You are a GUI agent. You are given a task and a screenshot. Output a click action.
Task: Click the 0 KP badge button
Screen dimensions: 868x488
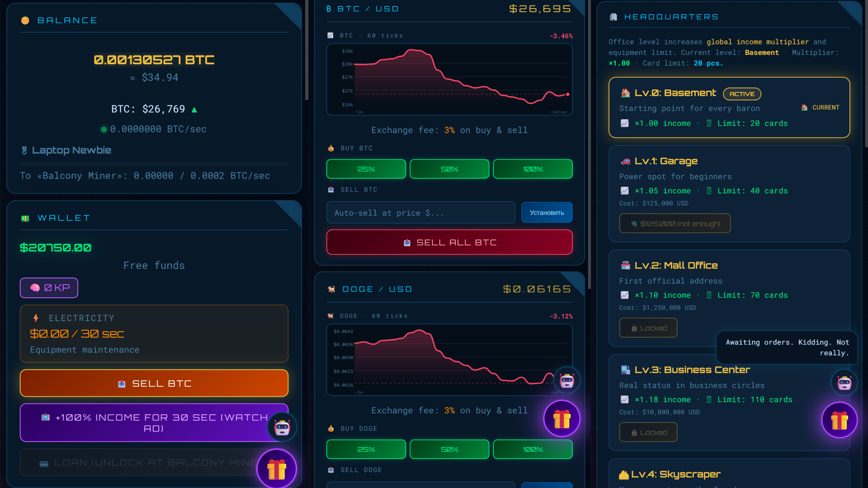click(x=49, y=288)
